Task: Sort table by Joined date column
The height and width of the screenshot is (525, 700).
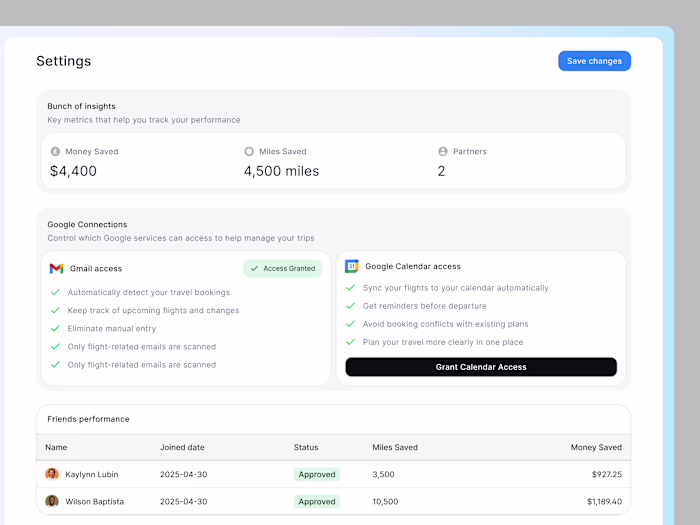Action: coord(182,447)
